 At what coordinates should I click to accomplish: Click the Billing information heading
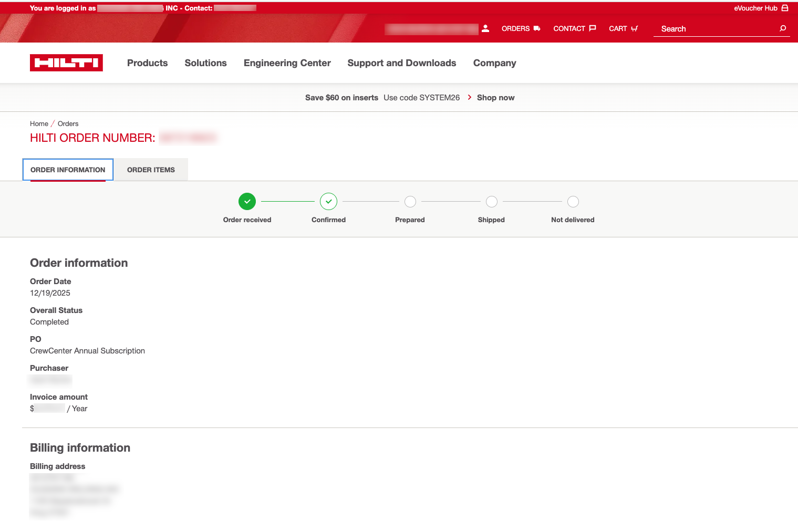point(80,447)
